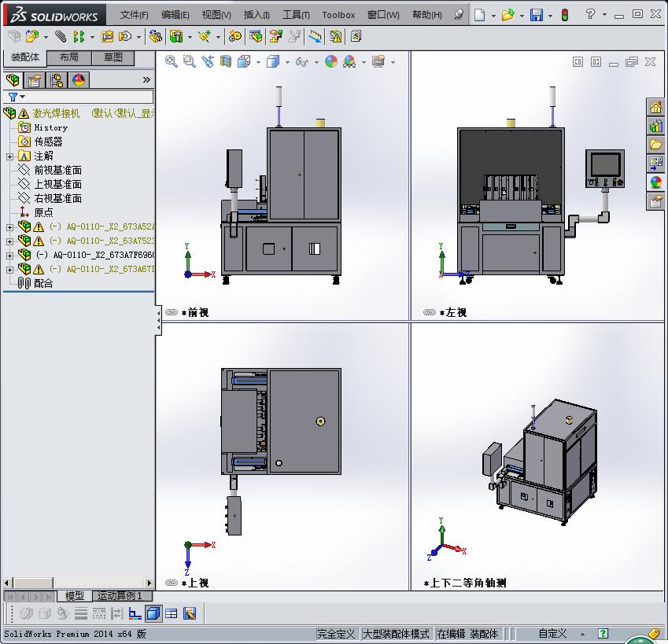This screenshot has width=668, height=644.
Task: Toggle the link views icon beside 上视
Action: 172,583
